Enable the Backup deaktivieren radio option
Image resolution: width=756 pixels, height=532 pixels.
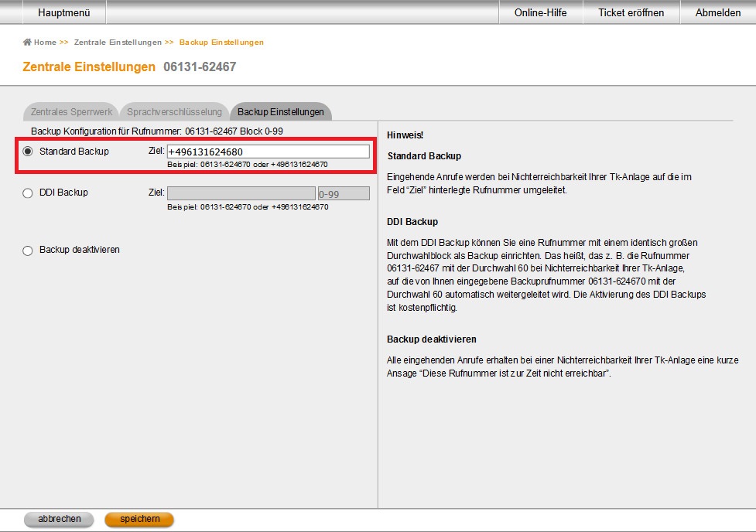(28, 251)
